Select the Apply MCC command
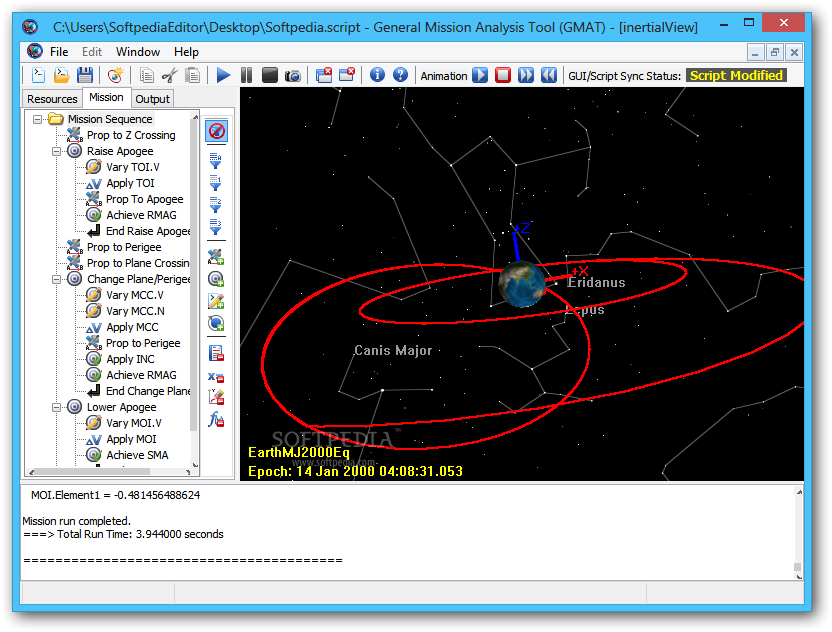The width and height of the screenshot is (832, 632). (132, 327)
